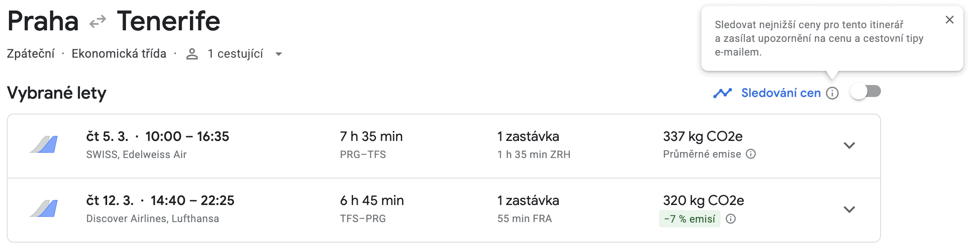Click the info icon beside Průměrné emise

pyautogui.click(x=751, y=154)
